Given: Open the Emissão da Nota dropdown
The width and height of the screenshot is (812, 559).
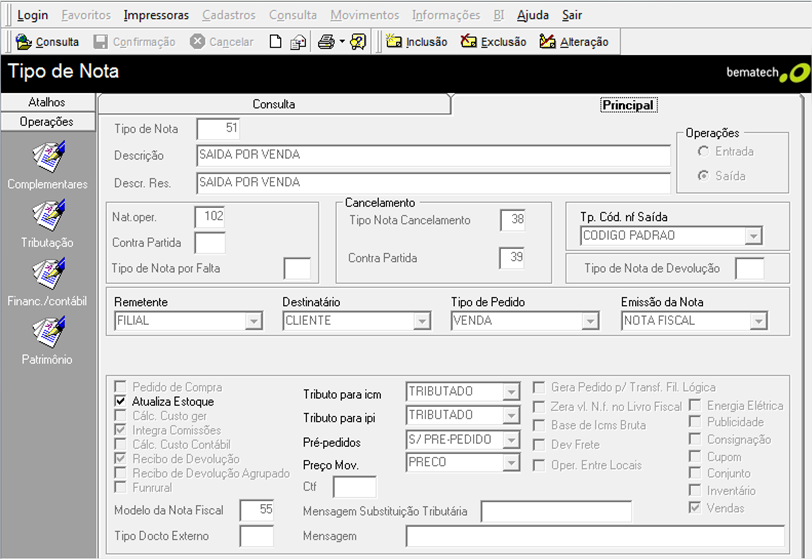Looking at the screenshot, I should point(758,321).
